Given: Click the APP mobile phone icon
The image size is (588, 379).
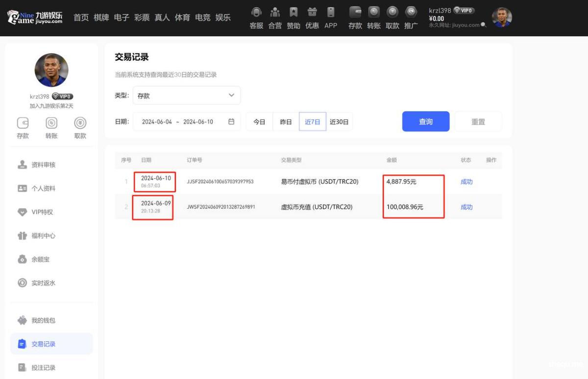Looking at the screenshot, I should (331, 12).
